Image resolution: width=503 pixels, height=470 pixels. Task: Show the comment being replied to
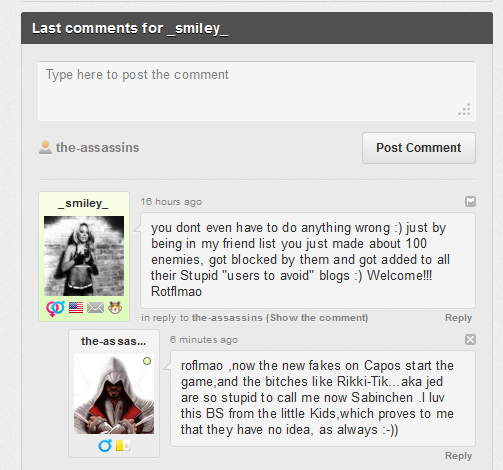click(x=317, y=318)
